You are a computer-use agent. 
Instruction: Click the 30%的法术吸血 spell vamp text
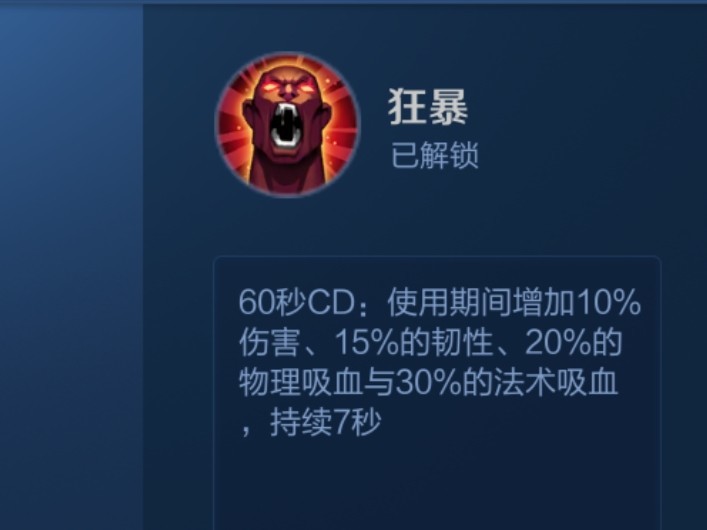pos(507,383)
